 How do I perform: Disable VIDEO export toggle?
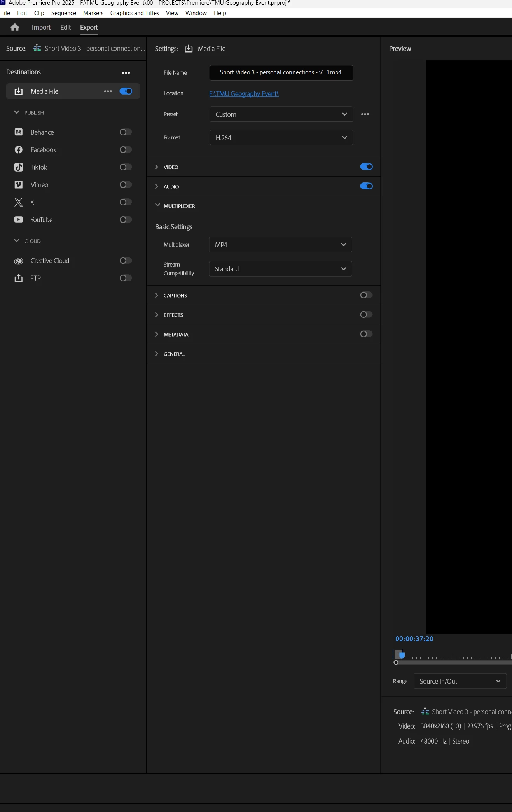[x=366, y=167]
